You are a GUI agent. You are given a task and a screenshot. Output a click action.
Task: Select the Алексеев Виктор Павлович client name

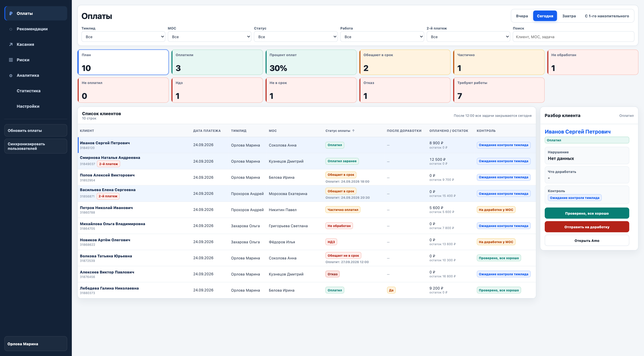107,272
